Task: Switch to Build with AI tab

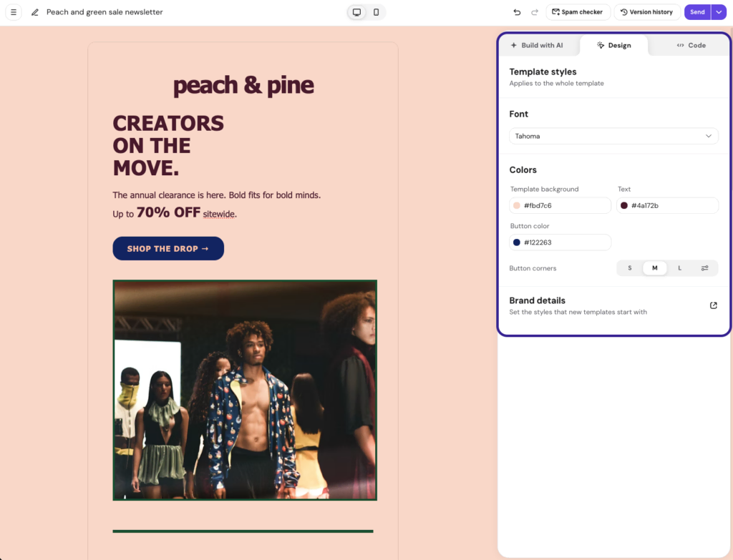Action: coord(537,45)
